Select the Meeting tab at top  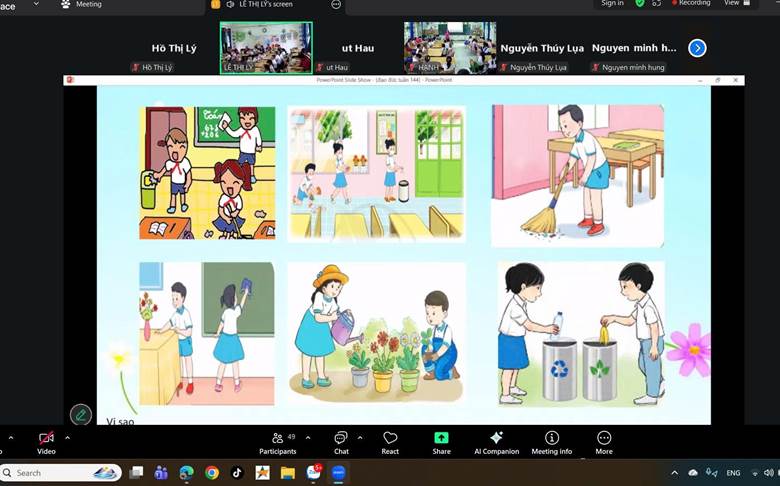(x=81, y=5)
